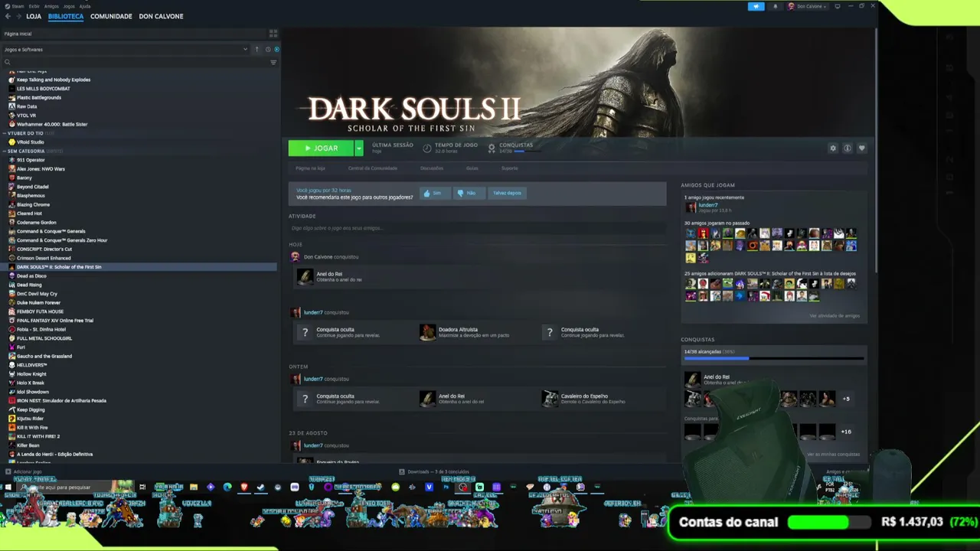The image size is (980, 551).
Task: Go forward with the navigation arrow
Action: click(18, 16)
